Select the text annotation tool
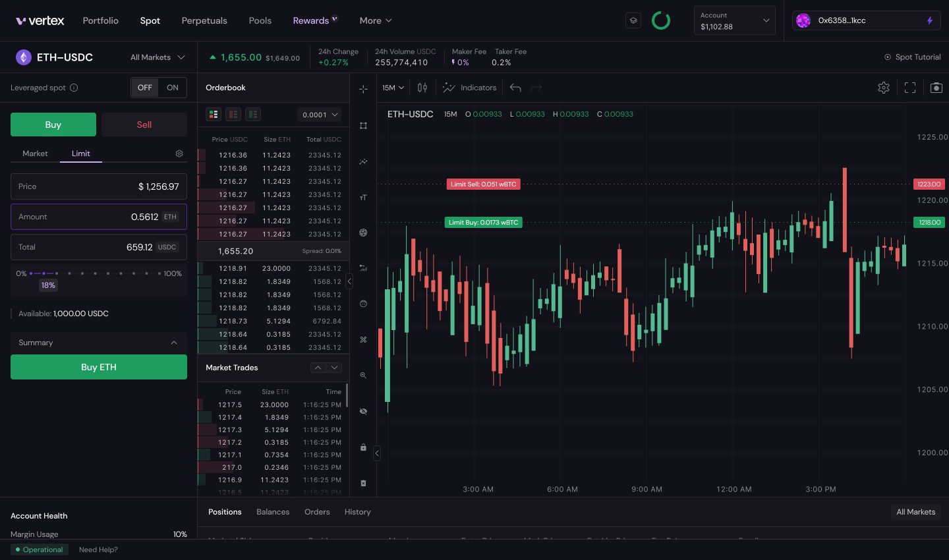 [363, 197]
